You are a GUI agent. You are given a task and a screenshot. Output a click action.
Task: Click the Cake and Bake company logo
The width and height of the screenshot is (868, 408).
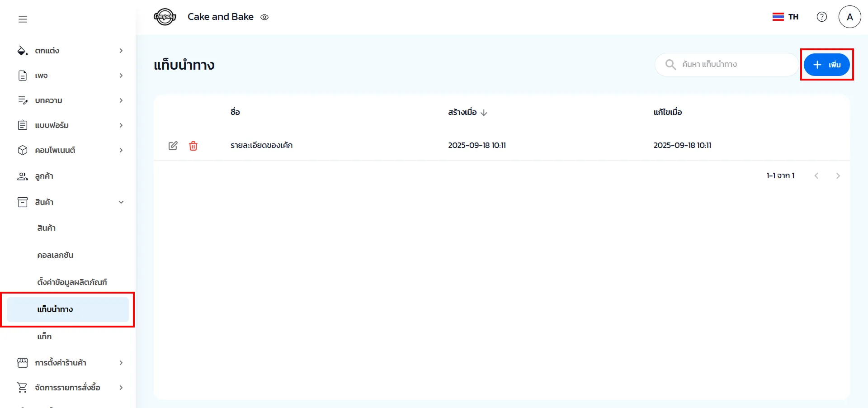pos(165,17)
